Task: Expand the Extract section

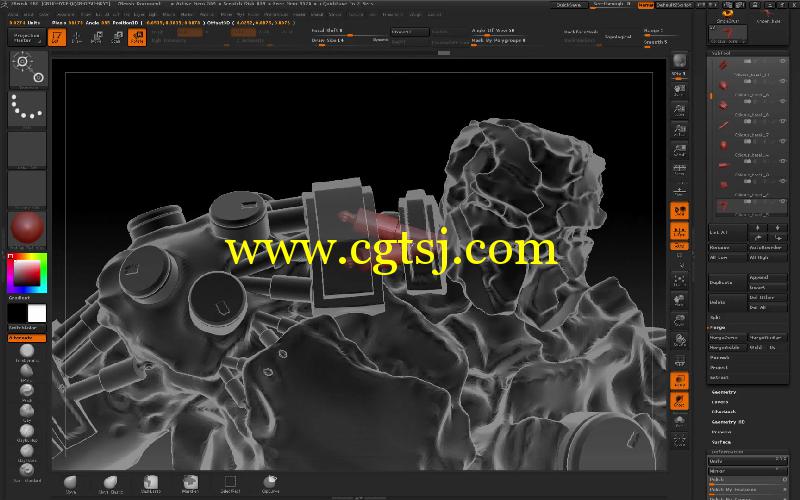Action: (719, 378)
